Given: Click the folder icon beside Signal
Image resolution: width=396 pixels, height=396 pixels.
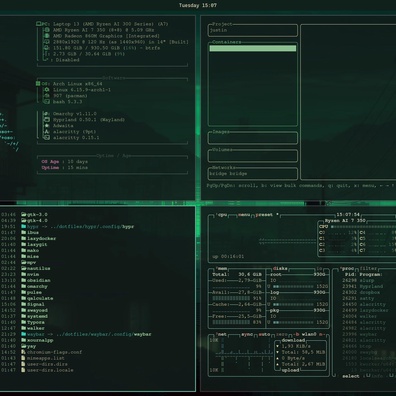Looking at the screenshot, I should [24, 304].
